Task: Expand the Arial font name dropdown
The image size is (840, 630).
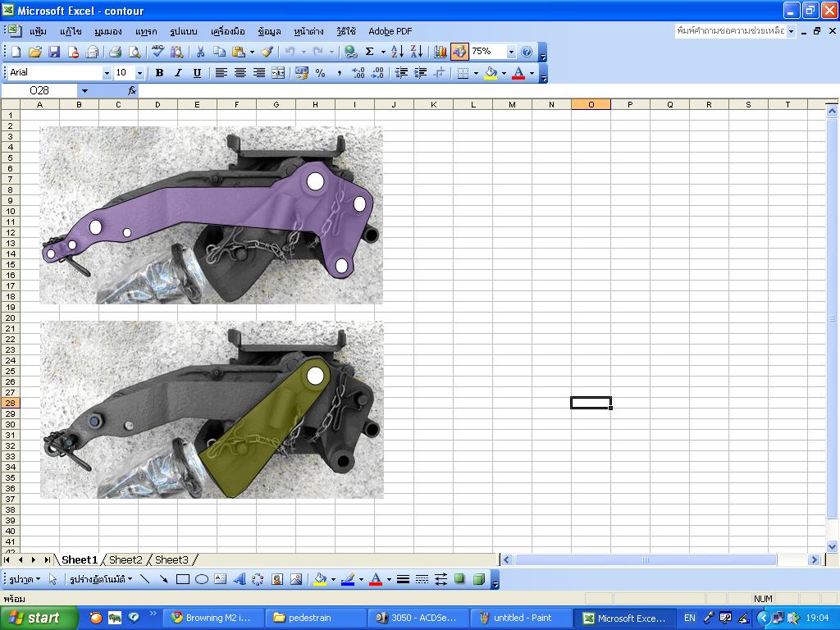Action: [x=107, y=73]
